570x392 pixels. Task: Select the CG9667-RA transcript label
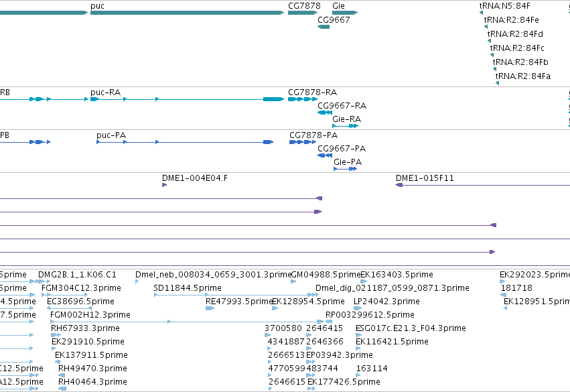(342, 106)
